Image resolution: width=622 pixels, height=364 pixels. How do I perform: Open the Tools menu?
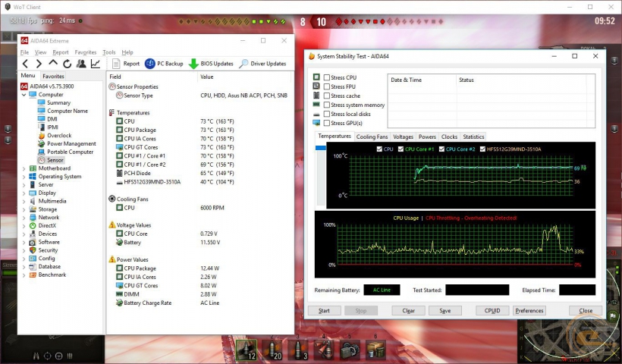pyautogui.click(x=109, y=52)
